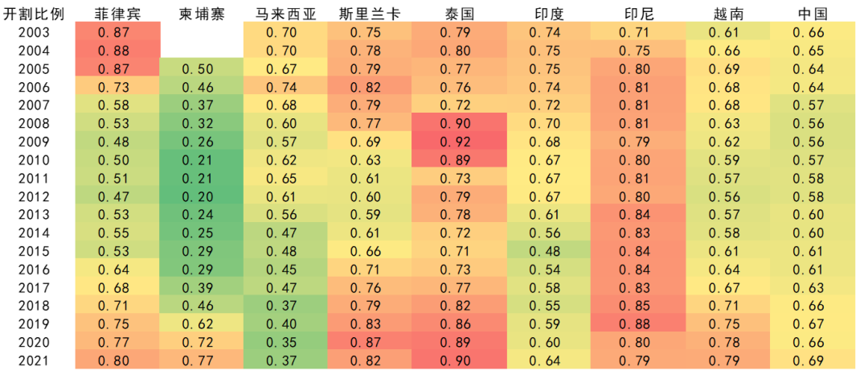Click the 马来西亚 column header

click(x=285, y=14)
